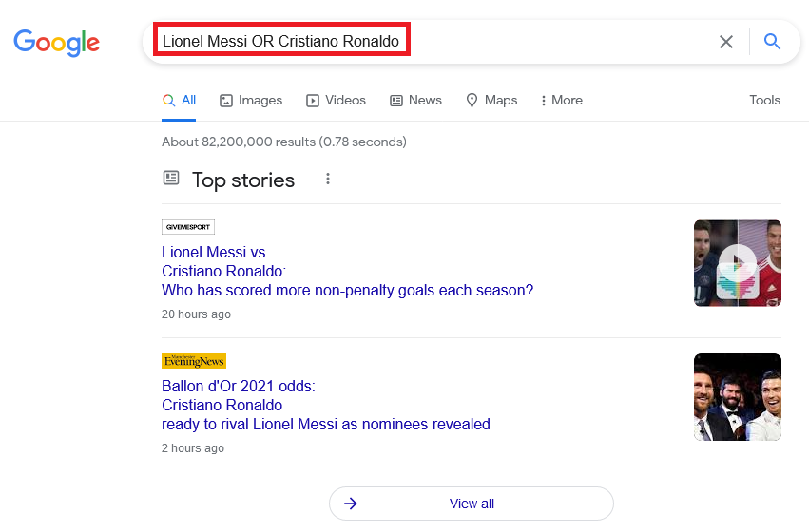Open the Tools search filter options

764,100
